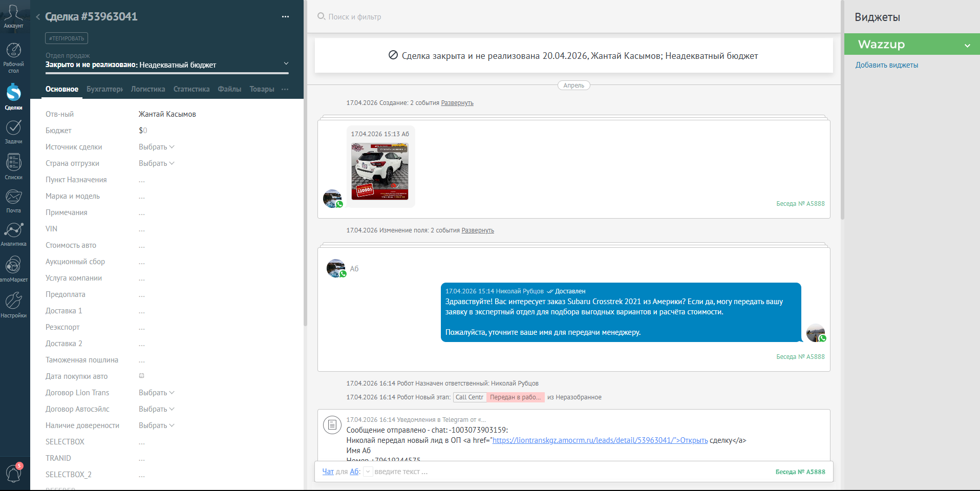This screenshot has width=980, height=491.
Task: Click Беседа № A5888 next to car photo
Action: click(x=800, y=204)
